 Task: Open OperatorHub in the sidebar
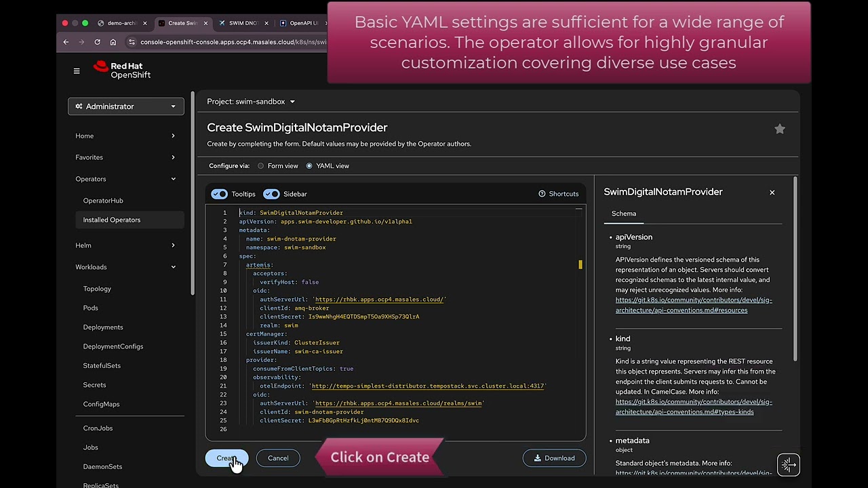coord(103,201)
